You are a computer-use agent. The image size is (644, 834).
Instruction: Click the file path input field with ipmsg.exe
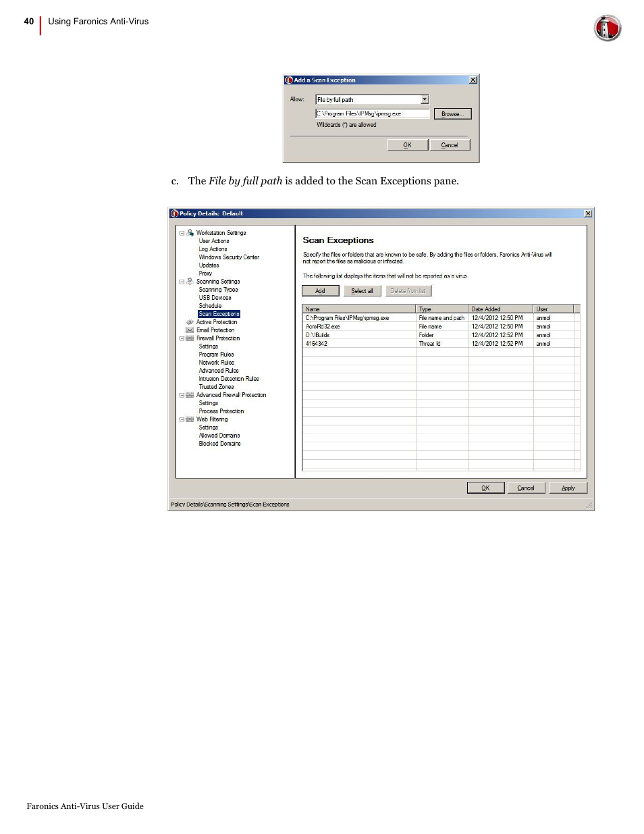(372, 113)
